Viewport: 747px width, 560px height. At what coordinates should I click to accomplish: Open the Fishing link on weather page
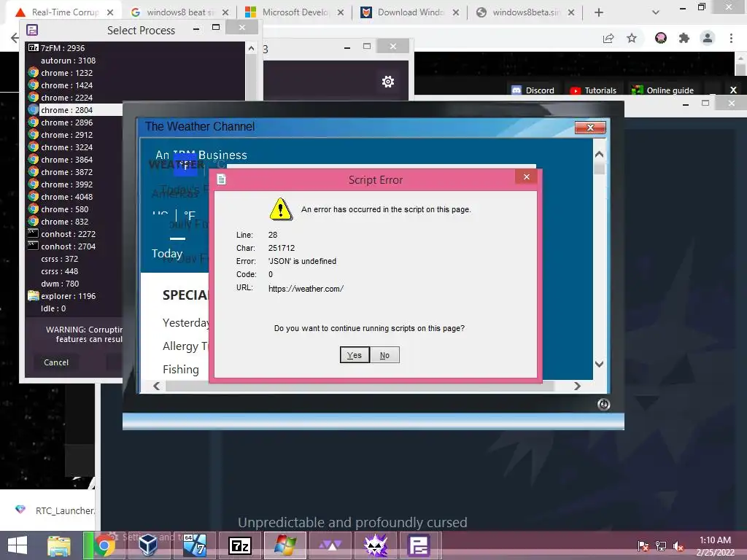(x=181, y=369)
